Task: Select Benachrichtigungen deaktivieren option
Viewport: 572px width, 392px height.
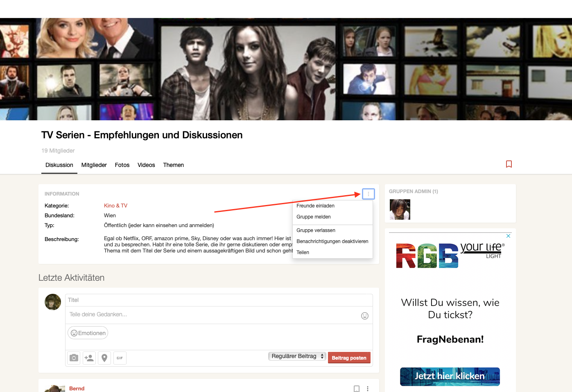Action: tap(332, 241)
